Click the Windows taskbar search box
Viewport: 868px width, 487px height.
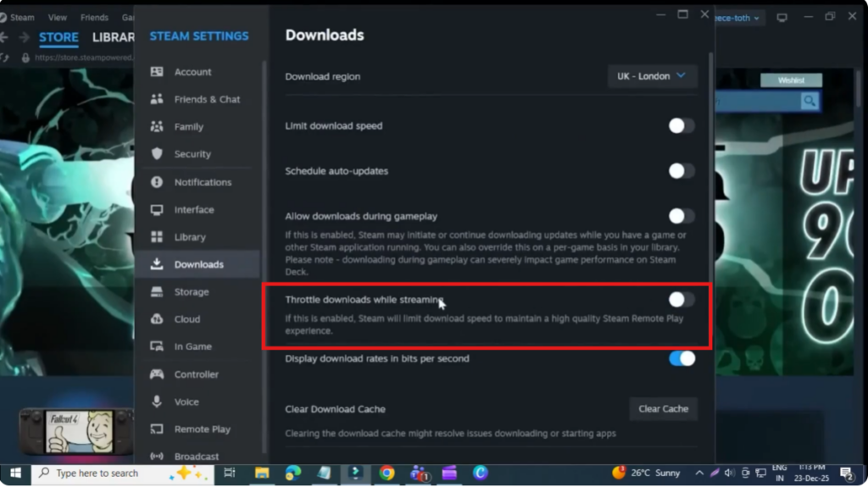pos(123,473)
